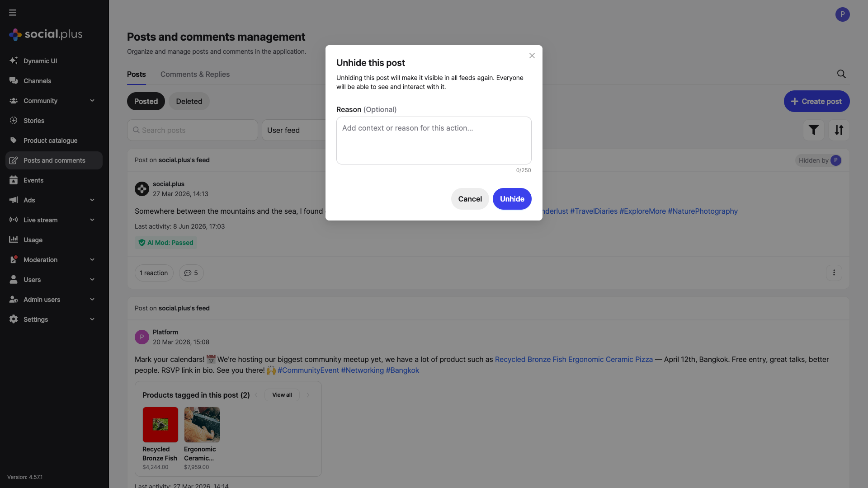The image size is (868, 488).
Task: Expand the Settings sidebar menu
Action: coord(54,319)
